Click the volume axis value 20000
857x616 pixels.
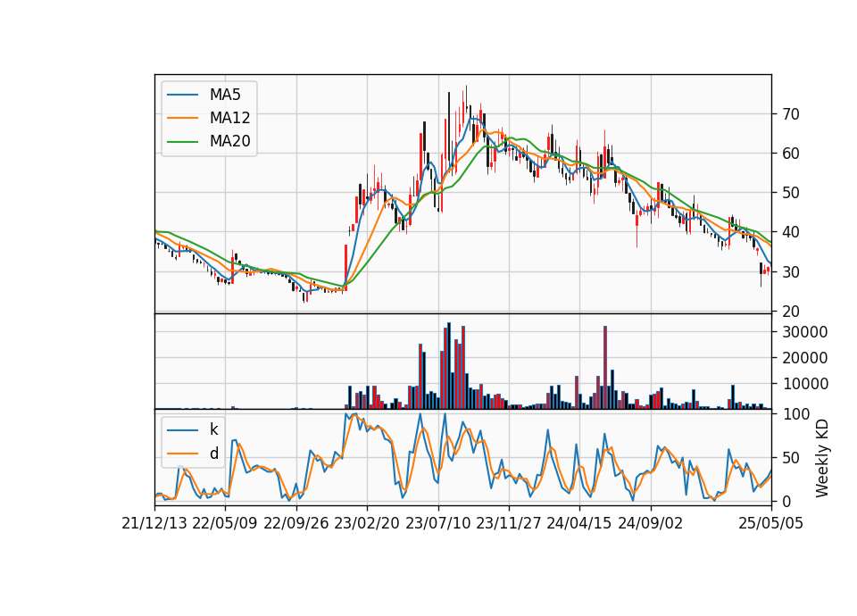click(x=805, y=358)
